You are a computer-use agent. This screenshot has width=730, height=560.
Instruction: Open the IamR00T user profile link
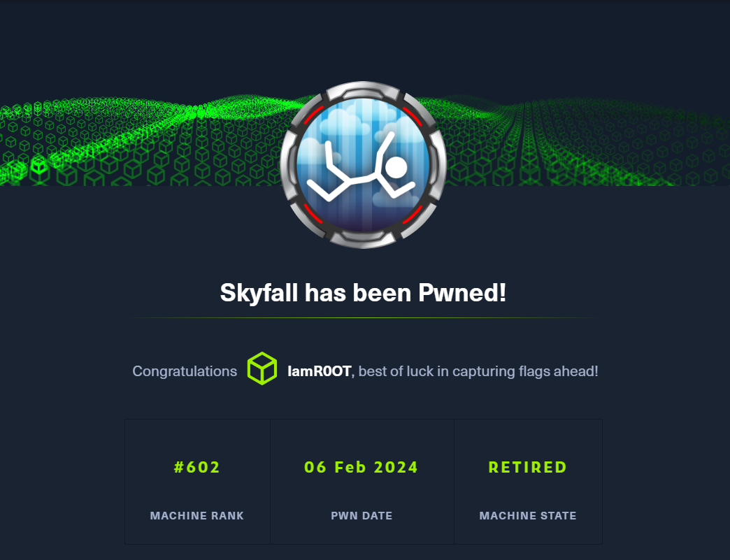point(320,371)
